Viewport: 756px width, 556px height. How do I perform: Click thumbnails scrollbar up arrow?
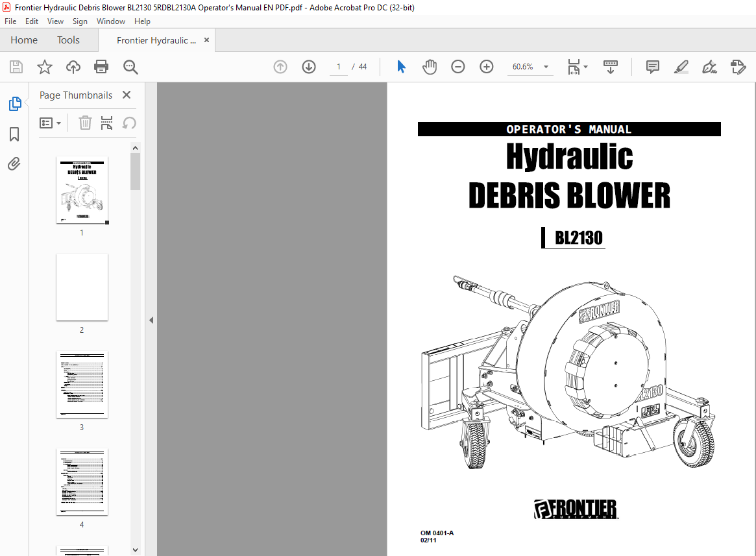tap(135, 148)
